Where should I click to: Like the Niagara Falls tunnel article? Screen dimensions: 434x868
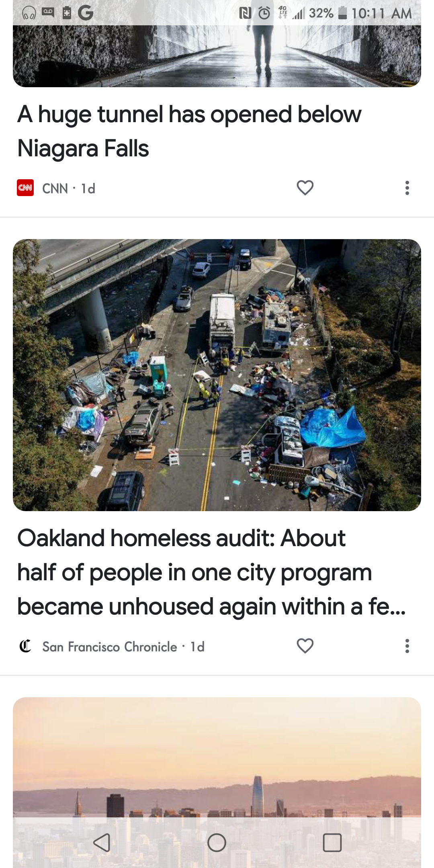[x=305, y=188]
